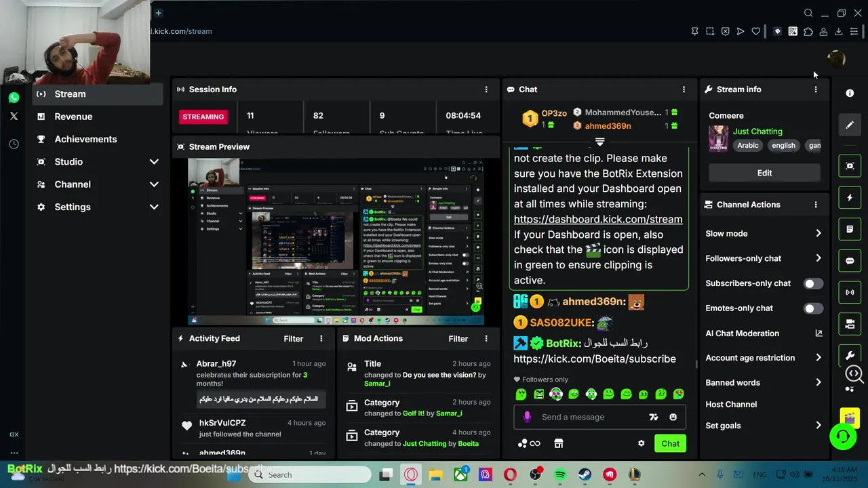
Task: Open Slow mode options arrow
Action: coord(818,233)
